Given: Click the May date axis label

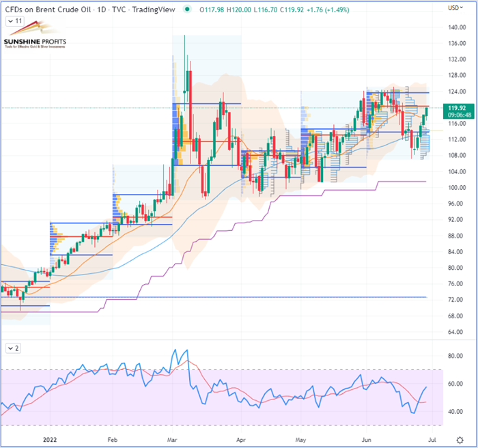Looking at the screenshot, I should click(300, 440).
